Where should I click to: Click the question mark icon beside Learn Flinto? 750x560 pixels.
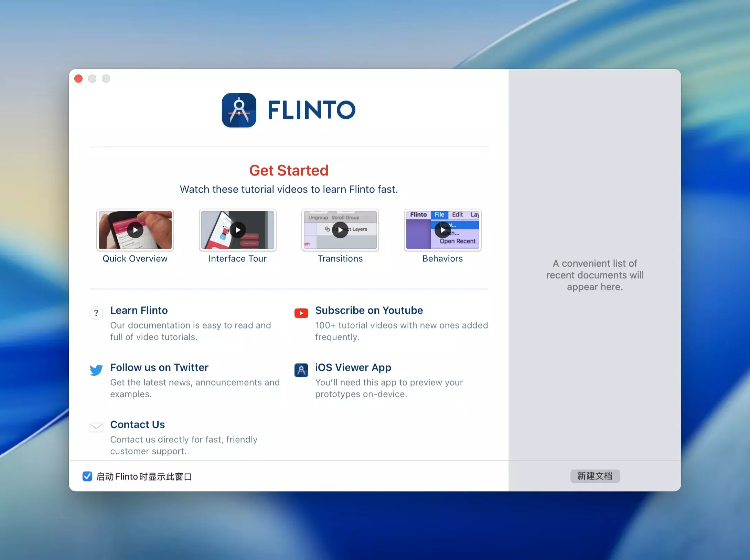(96, 313)
